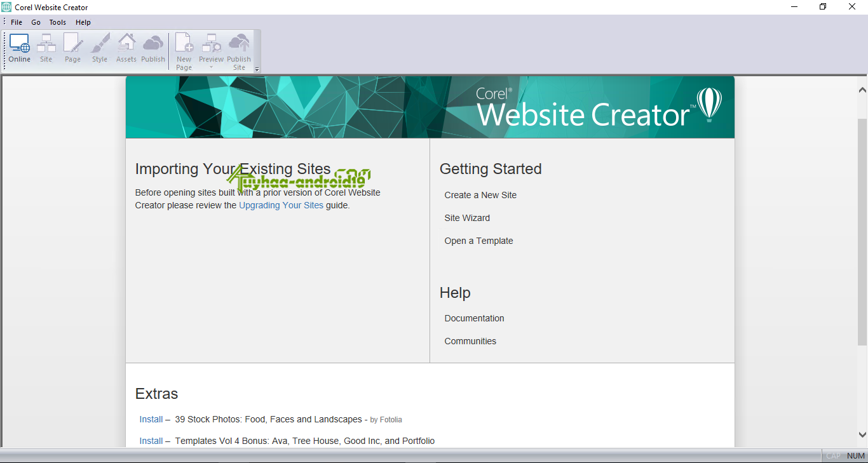This screenshot has height=463, width=868.
Task: Install the 39 Stock Photos extra
Action: pyautogui.click(x=151, y=419)
